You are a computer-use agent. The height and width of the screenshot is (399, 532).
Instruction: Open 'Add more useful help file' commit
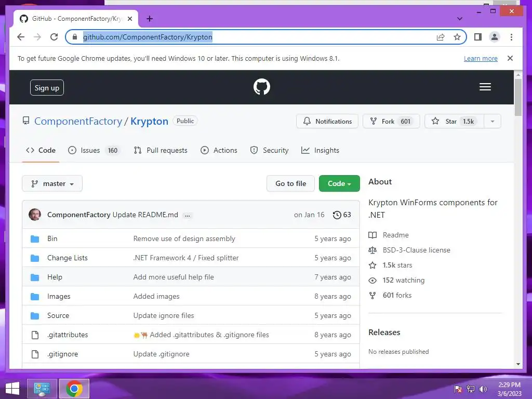(174, 277)
